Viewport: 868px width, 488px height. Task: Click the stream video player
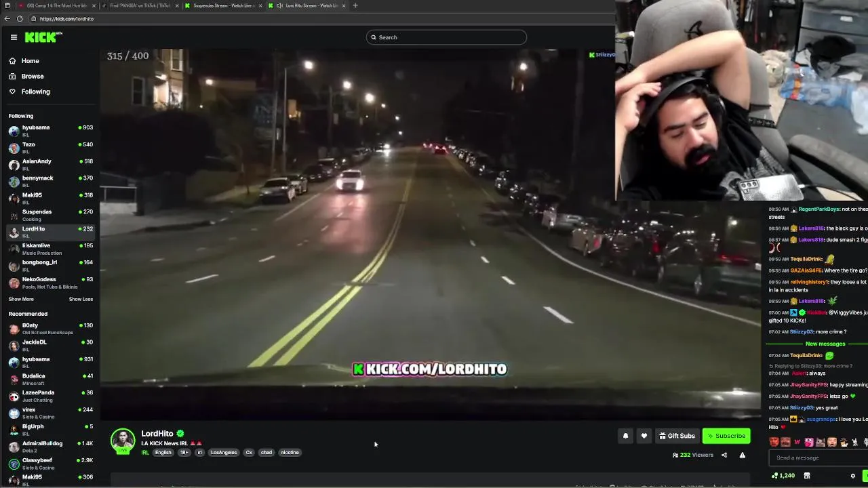pos(431,234)
